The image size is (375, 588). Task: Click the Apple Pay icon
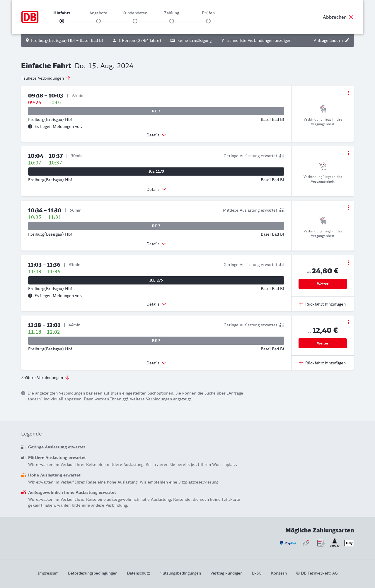(x=349, y=543)
